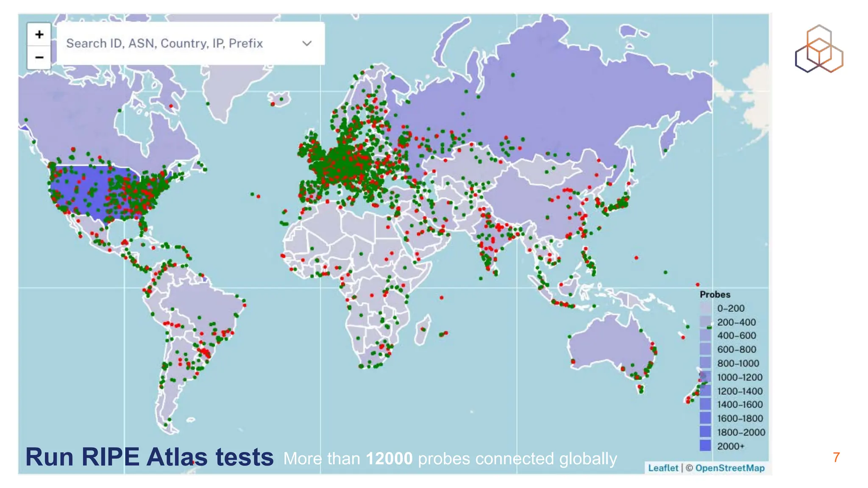Click the '1200–1400' legend label
The width and height of the screenshot is (868, 488).
tap(740, 391)
